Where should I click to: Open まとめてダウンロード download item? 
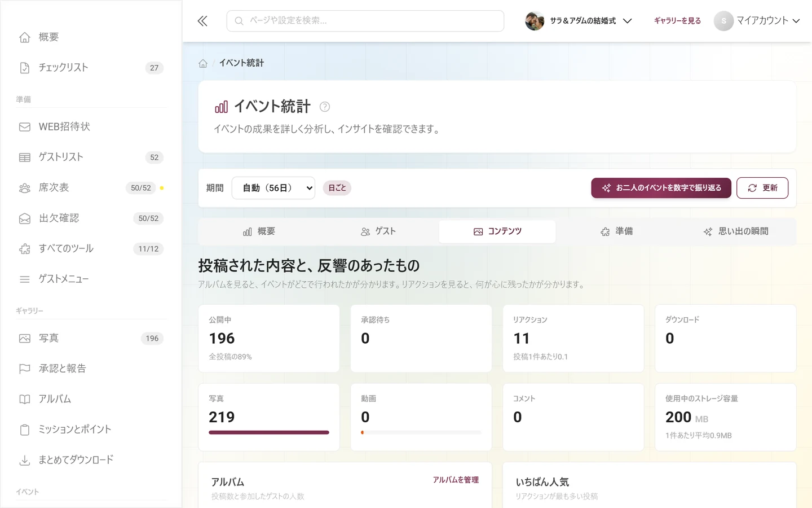tap(91, 461)
